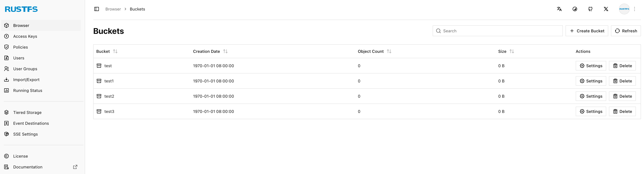Toggle dark mode theme icon
Image resolution: width=644 pixels, height=174 pixels.
tap(575, 9)
